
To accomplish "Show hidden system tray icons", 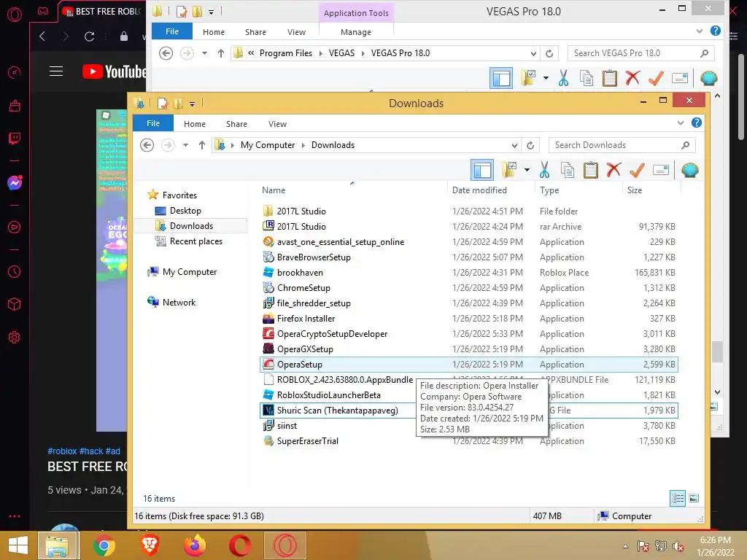I will pyautogui.click(x=625, y=546).
